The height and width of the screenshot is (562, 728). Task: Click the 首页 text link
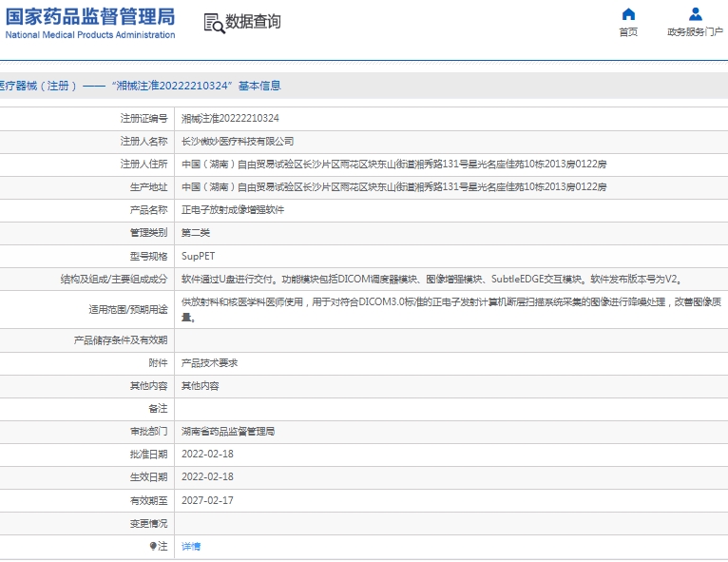click(x=628, y=32)
